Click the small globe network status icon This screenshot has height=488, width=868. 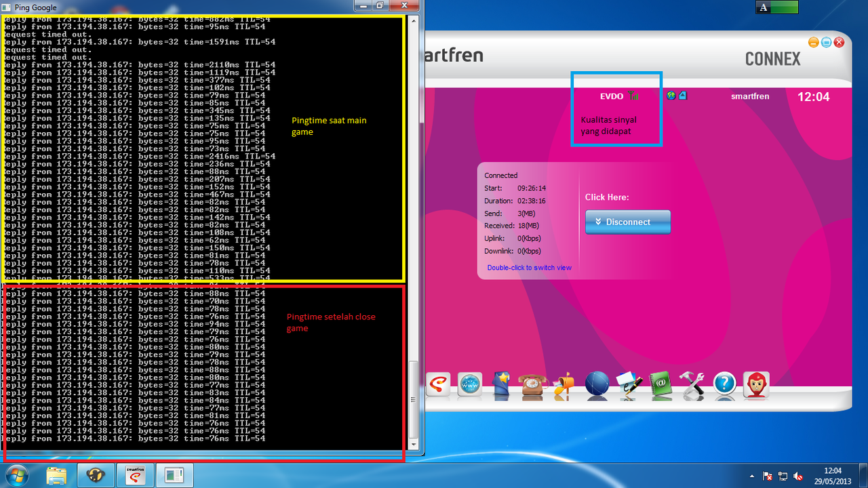click(671, 96)
